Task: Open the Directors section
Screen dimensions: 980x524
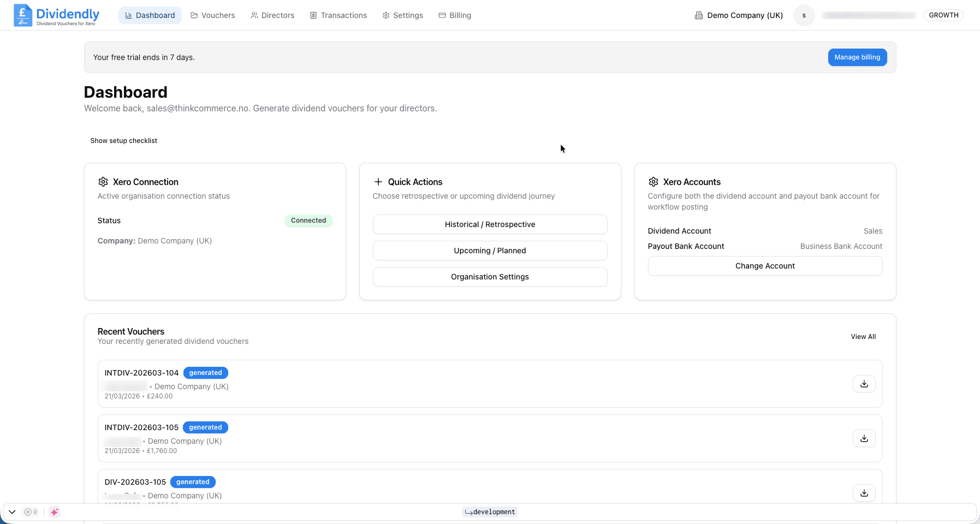Action: [x=277, y=15]
